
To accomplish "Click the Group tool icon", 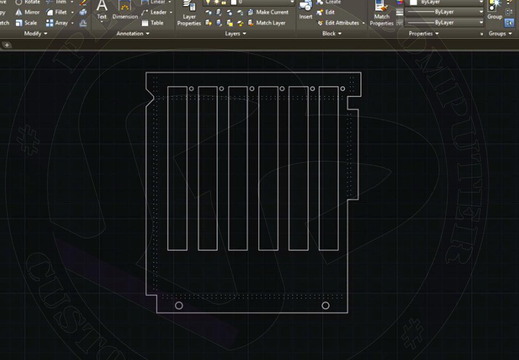I will click(495, 10).
